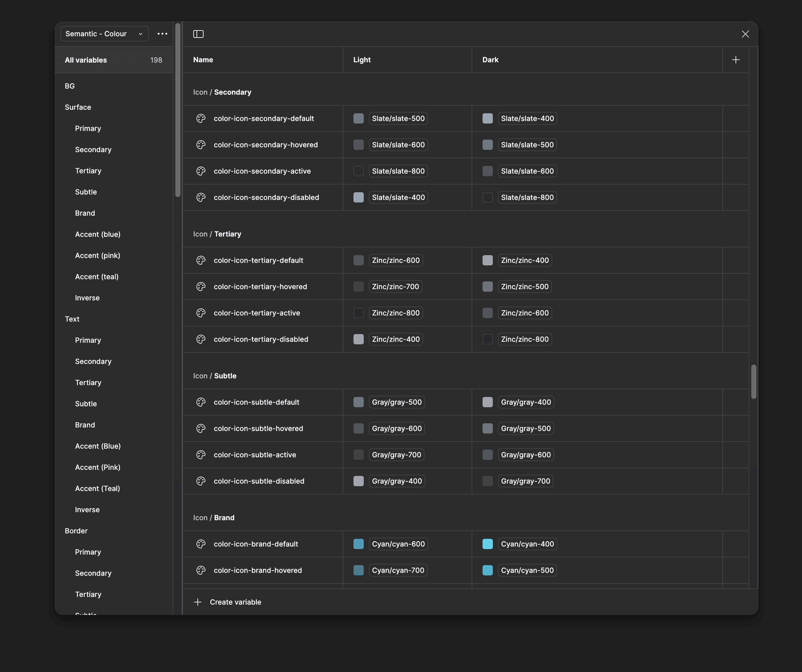Click the Create variable plus icon

[x=198, y=602]
